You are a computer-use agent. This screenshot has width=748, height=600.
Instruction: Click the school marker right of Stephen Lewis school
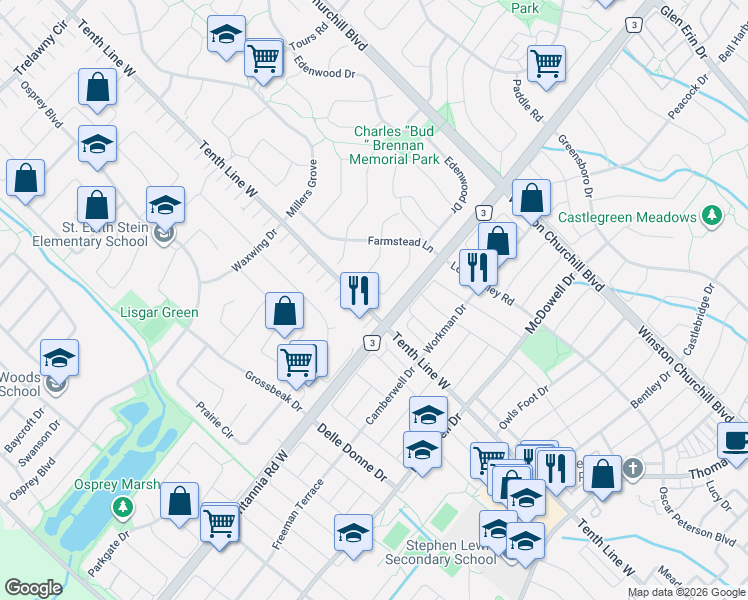click(525, 541)
